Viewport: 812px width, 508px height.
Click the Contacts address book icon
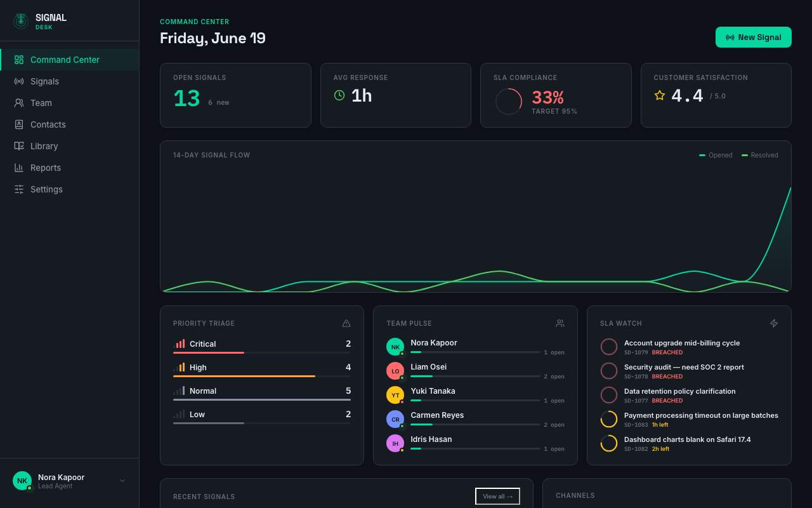coord(19,124)
